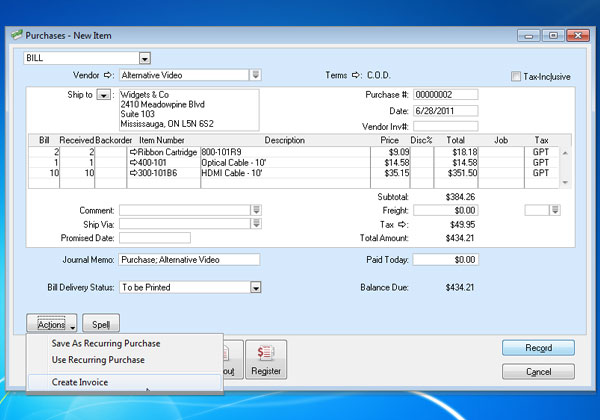Screen dimensions: 600x420
Task: Click the Job column header
Action: point(501,140)
